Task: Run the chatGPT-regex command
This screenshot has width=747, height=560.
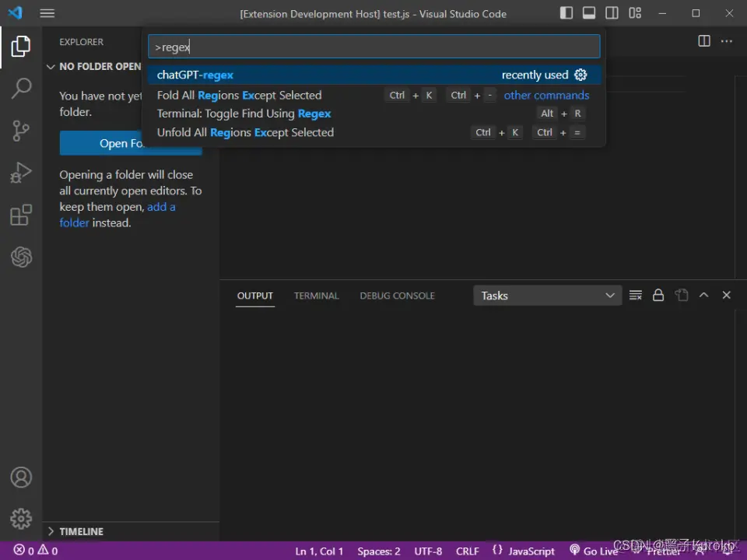Action: [374, 75]
